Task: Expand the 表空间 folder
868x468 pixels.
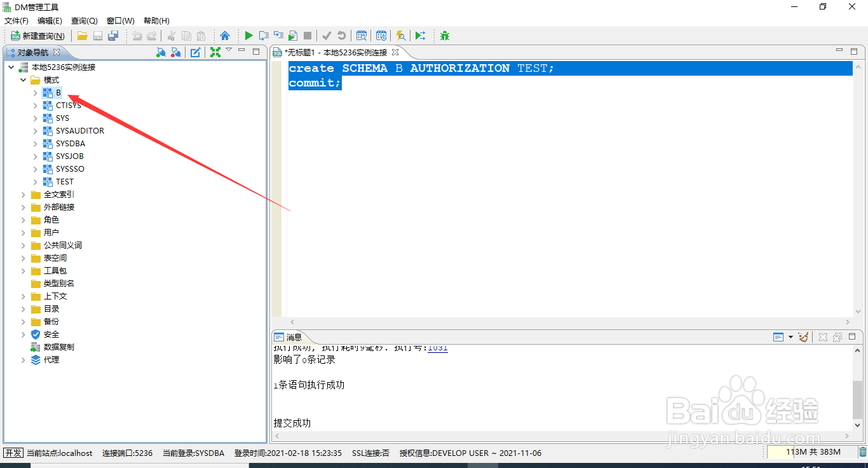Action: point(24,258)
